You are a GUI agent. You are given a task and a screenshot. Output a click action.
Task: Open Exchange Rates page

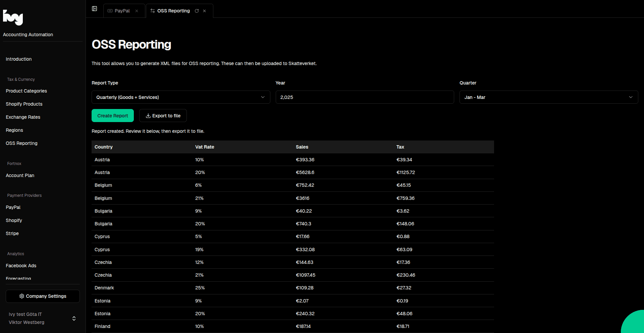point(23,117)
